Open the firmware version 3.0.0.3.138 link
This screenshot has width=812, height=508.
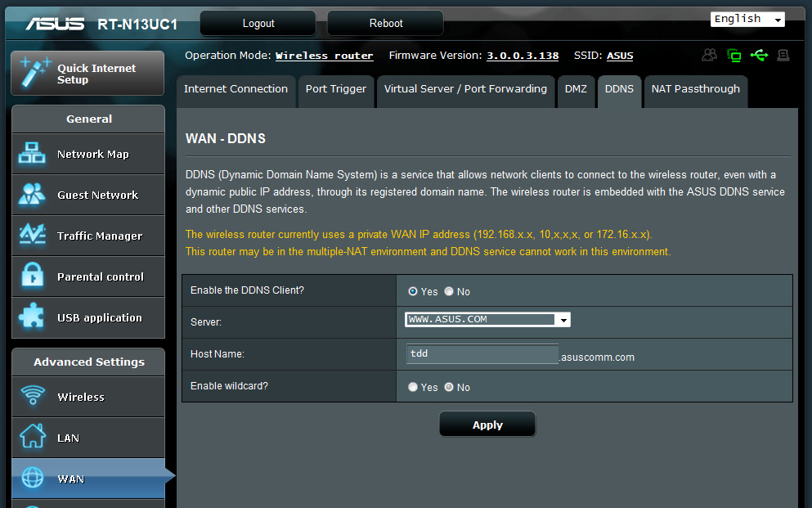(x=523, y=56)
